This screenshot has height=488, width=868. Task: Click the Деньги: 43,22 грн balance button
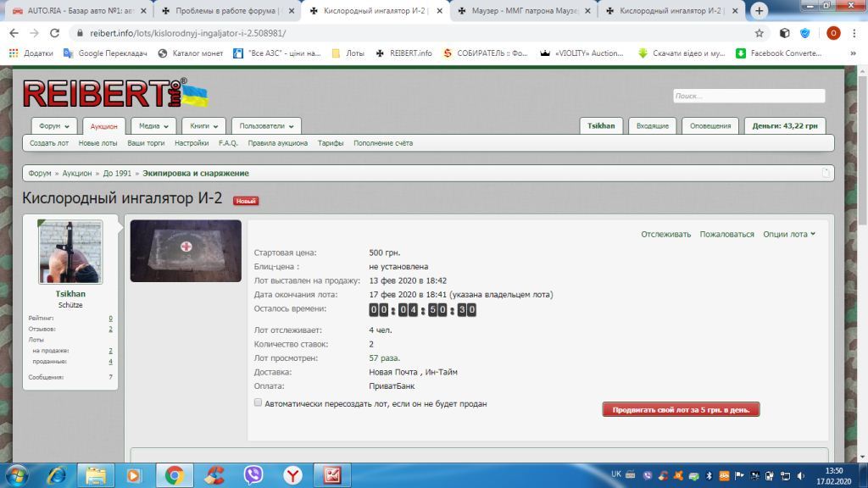(x=785, y=126)
